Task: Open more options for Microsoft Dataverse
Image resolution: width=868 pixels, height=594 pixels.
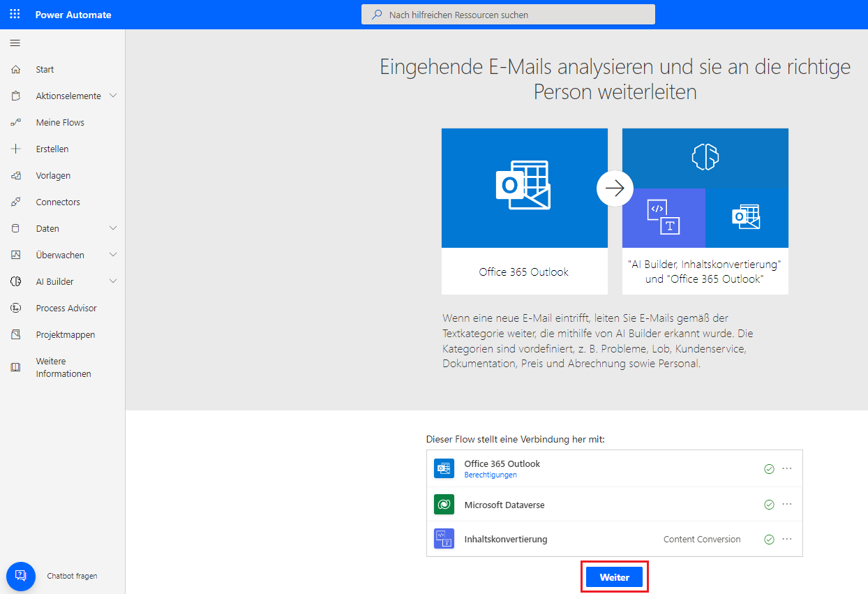Action: (x=787, y=503)
